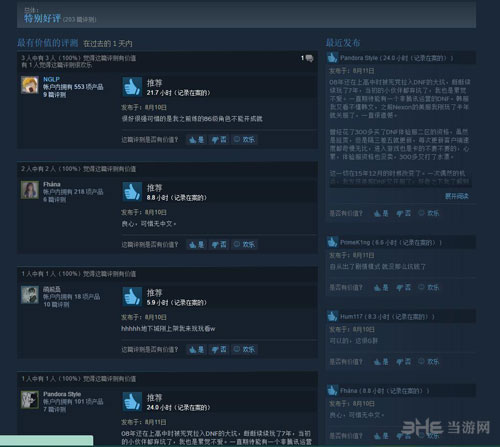This screenshot has height=447, width=500.
Task: Vote 否 on the 8.3 hour recent review
Action: point(404,362)
